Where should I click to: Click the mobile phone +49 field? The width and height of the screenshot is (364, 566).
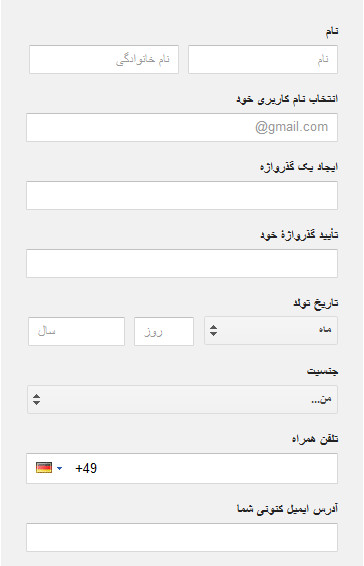(182, 469)
